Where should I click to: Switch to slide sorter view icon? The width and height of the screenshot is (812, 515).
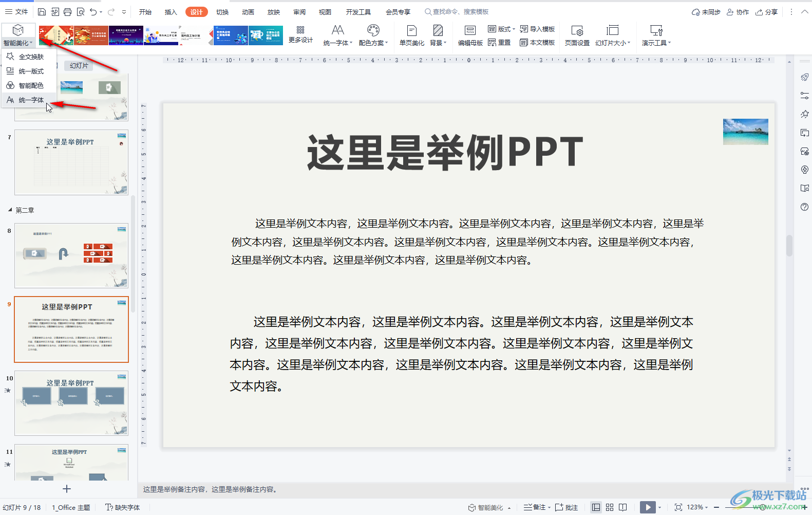point(610,507)
